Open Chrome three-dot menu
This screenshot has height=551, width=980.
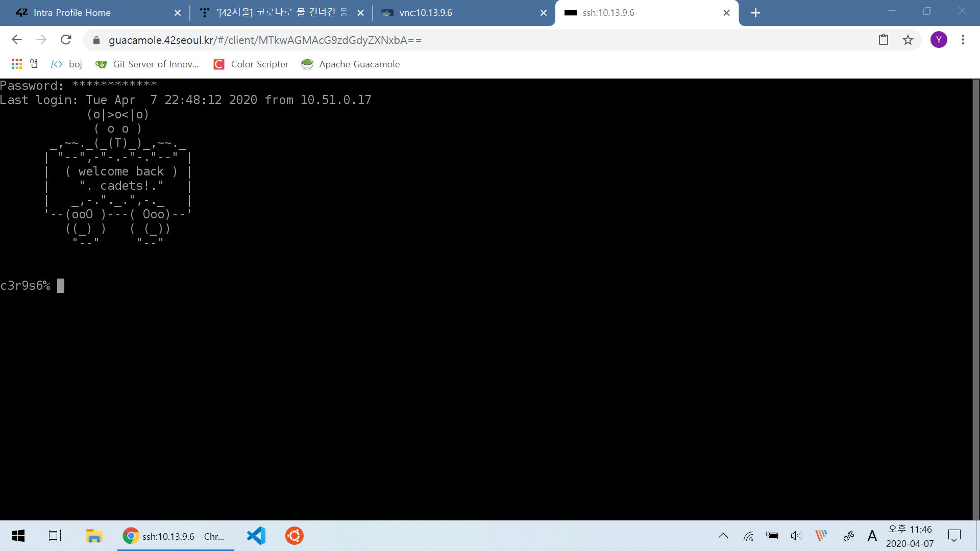coord(963,40)
